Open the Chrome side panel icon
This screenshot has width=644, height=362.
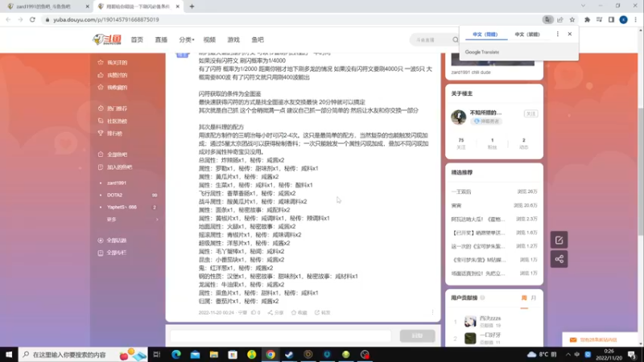pyautogui.click(x=611, y=19)
